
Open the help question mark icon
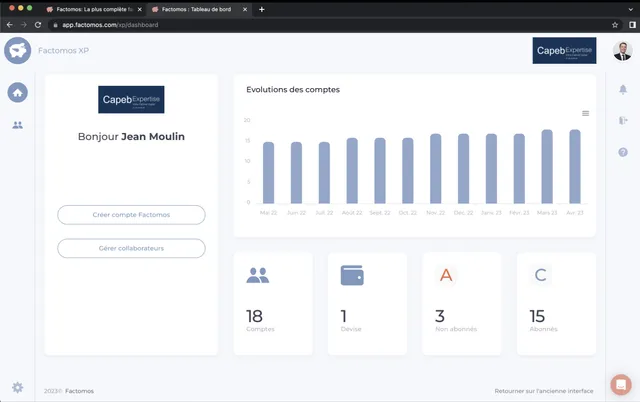pos(622,152)
